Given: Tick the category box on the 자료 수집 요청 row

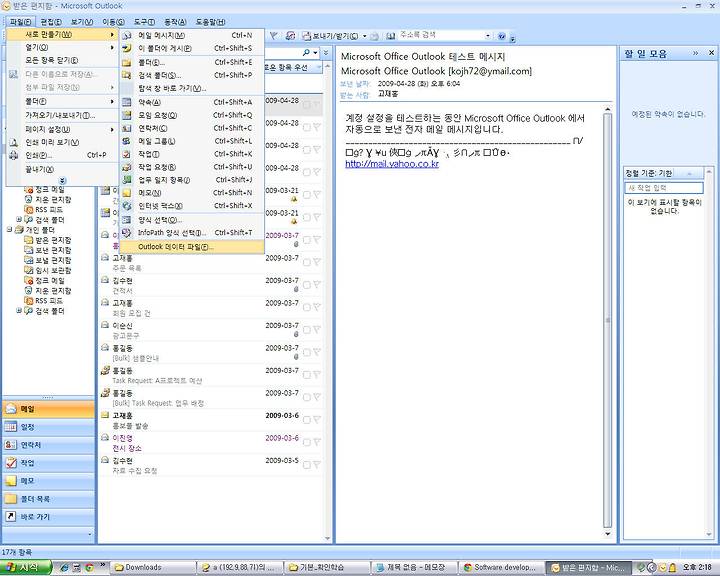Looking at the screenshot, I should (x=307, y=465).
